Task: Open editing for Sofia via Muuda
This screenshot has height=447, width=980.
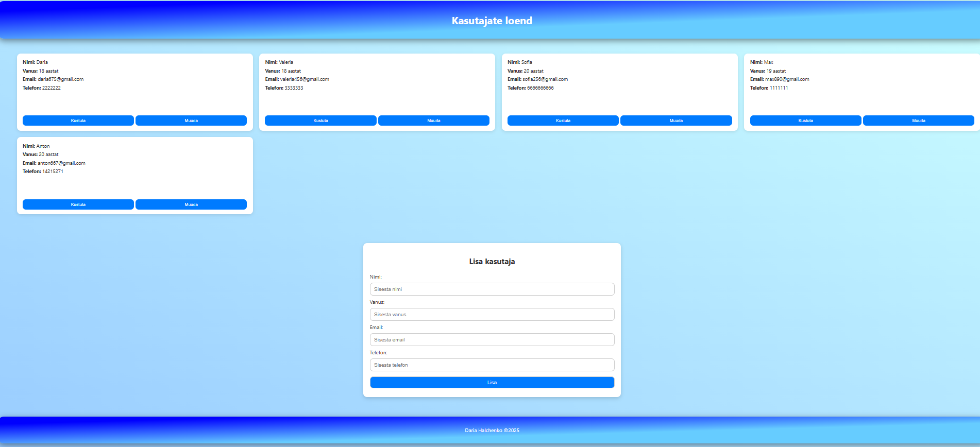Action: tap(676, 121)
